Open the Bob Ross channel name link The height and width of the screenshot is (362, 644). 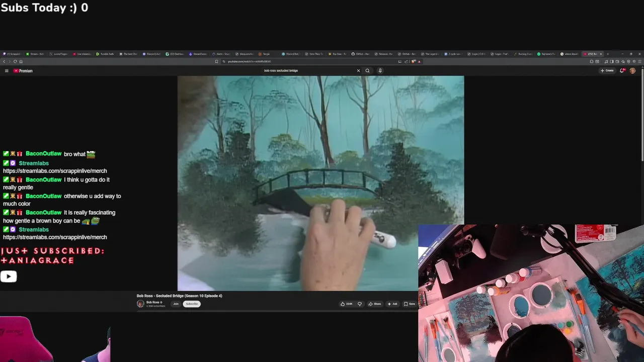(152, 302)
